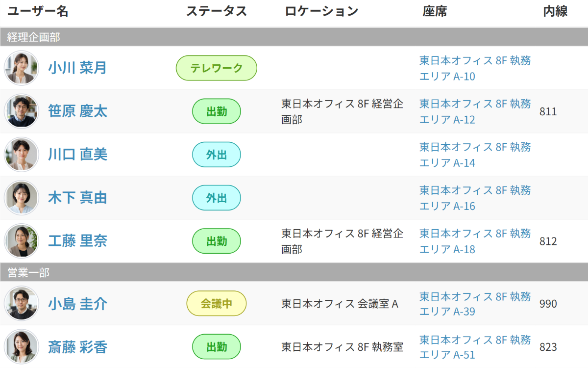The height and width of the screenshot is (368, 588).
Task: Open user name link 小川 菜月
Action: coord(77,68)
